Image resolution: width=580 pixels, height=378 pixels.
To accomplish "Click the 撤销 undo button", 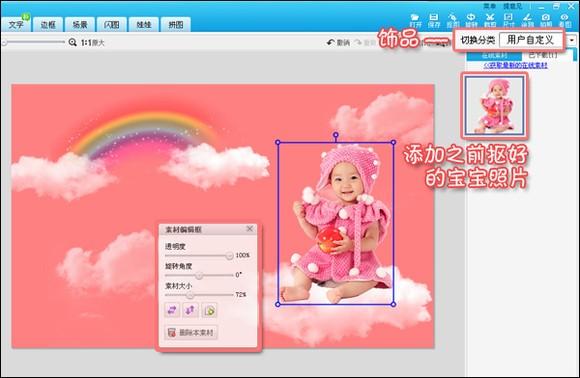I will point(338,43).
